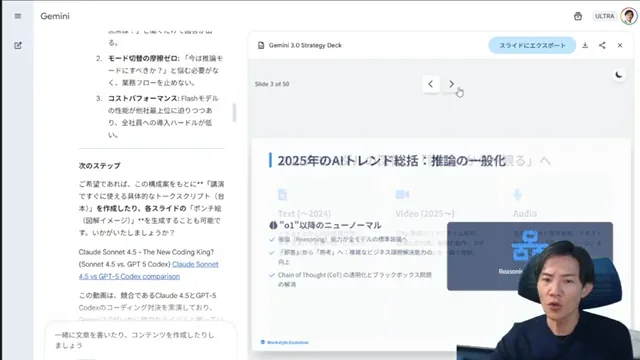Click the "o1"以降のニューノーマル subheading

pos(330,225)
